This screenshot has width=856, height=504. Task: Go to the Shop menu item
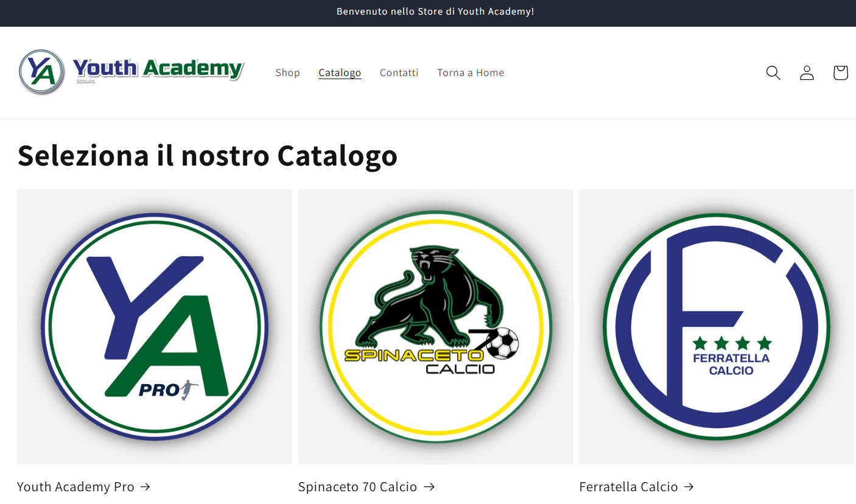(287, 72)
